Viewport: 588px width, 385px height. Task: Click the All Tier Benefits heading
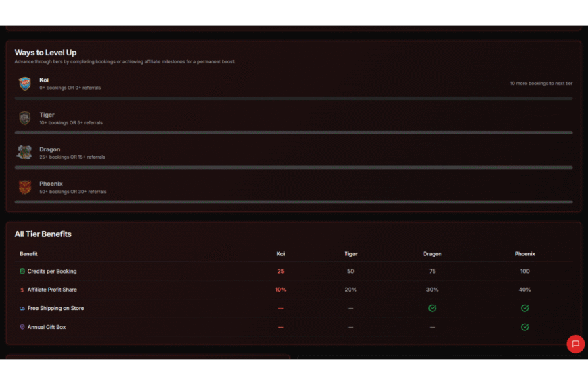(x=43, y=234)
